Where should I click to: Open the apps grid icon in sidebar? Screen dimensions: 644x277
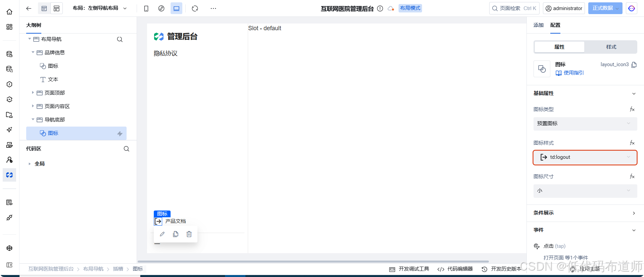click(9, 27)
